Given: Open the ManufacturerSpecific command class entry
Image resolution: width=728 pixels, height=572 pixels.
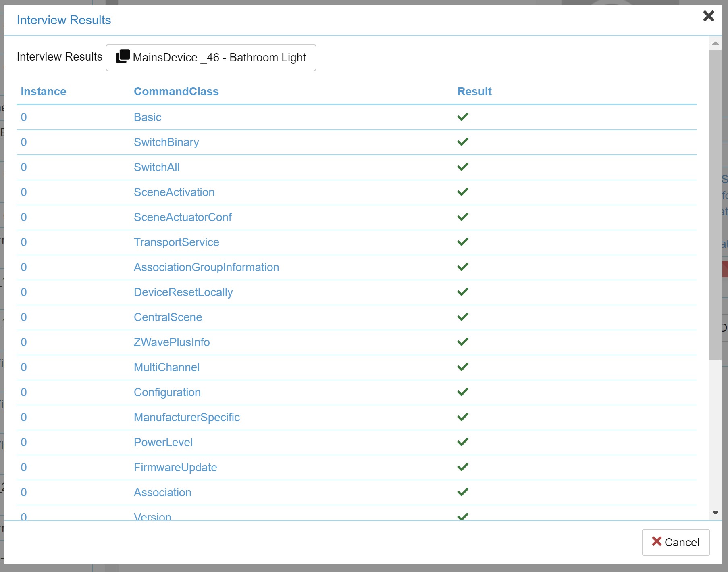Looking at the screenshot, I should [187, 417].
